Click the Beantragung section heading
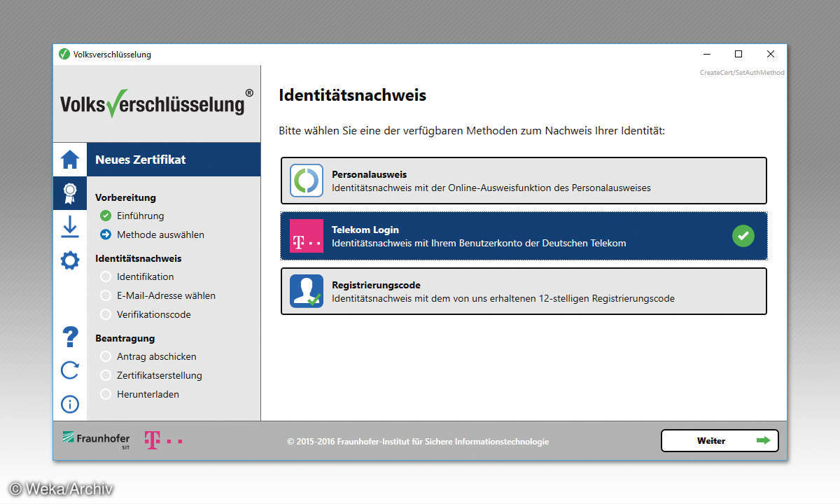The height and width of the screenshot is (504, 840). (x=125, y=338)
